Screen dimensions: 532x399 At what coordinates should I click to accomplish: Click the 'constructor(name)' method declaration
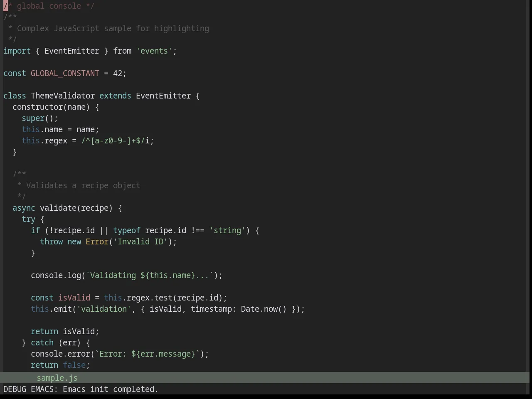[51, 107]
